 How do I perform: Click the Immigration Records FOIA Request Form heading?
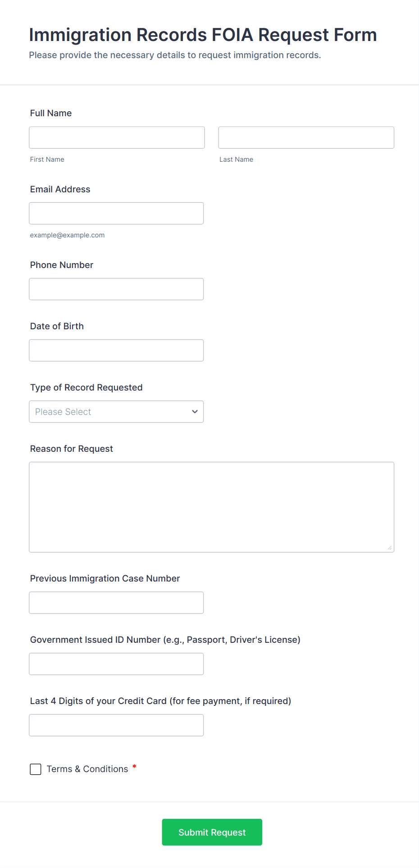tap(203, 35)
